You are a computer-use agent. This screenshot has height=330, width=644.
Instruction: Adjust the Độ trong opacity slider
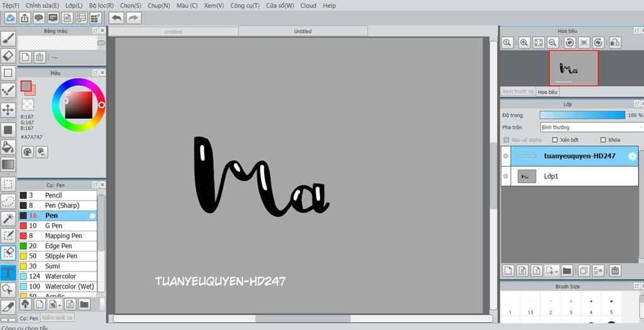tap(582, 115)
